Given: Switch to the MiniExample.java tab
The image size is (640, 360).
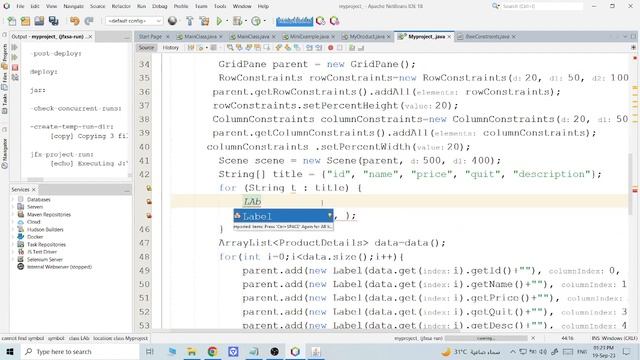Looking at the screenshot, I should click(309, 37).
